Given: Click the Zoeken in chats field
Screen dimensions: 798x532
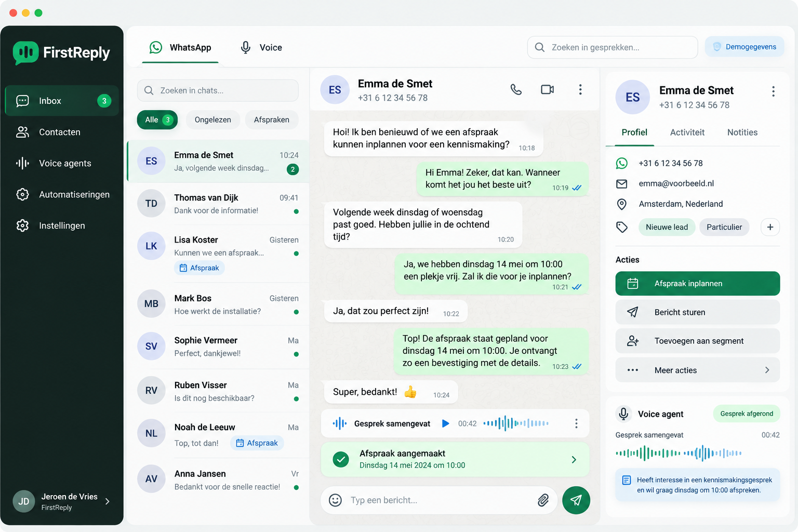Looking at the screenshot, I should (218, 90).
